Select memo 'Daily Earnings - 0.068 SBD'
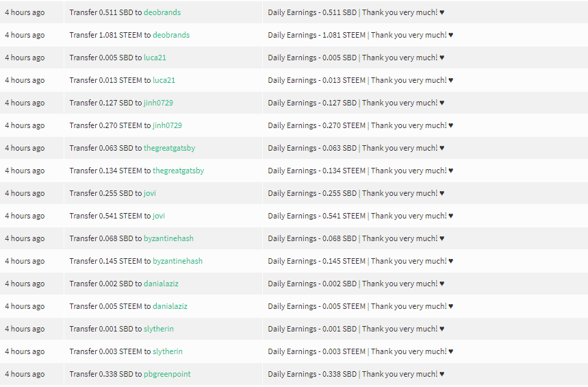Image resolution: width=588 pixels, height=387 pixels. coord(312,238)
